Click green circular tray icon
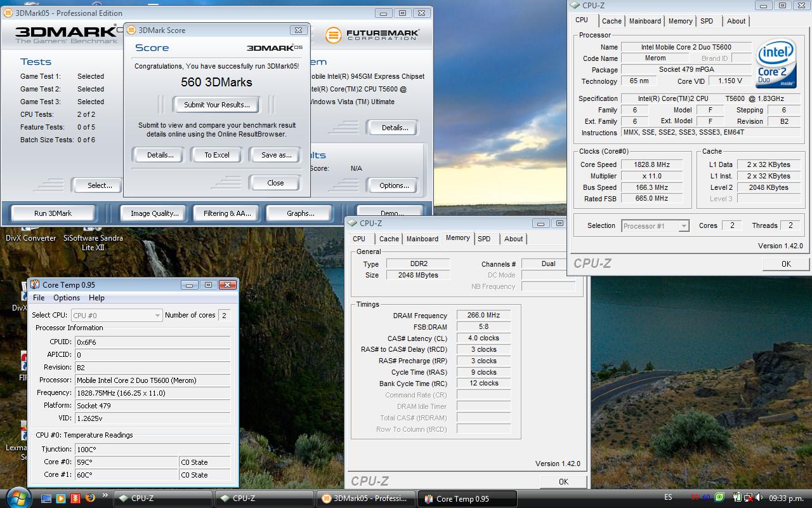812x508 pixels. (719, 497)
